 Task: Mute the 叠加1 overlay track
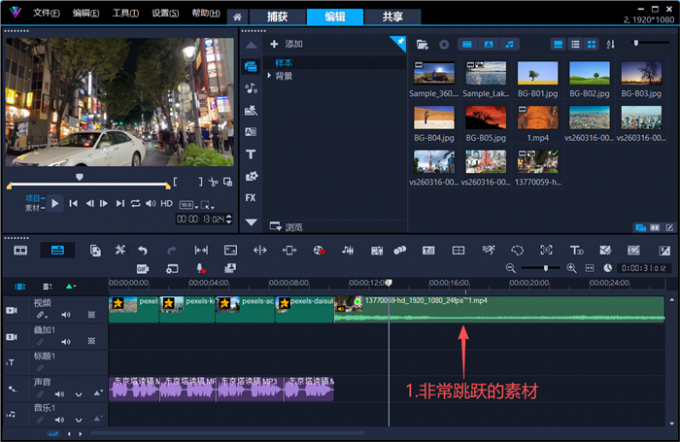point(66,342)
